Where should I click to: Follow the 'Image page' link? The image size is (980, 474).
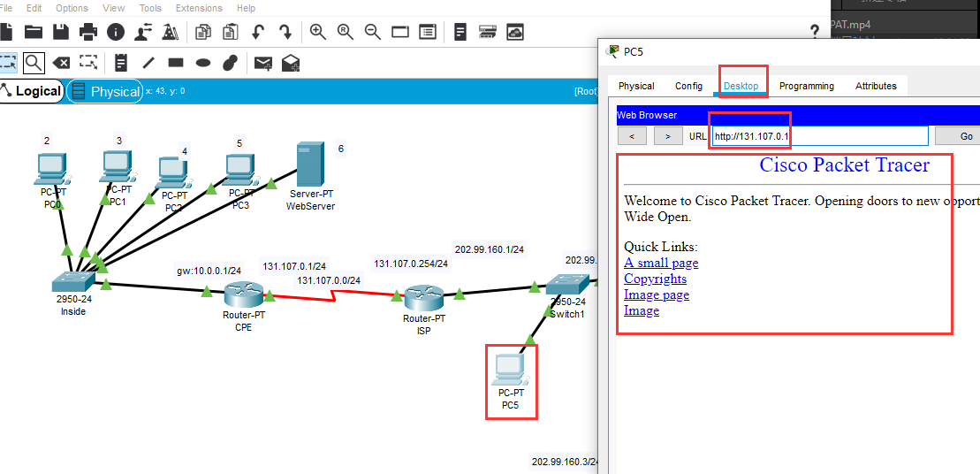click(657, 294)
